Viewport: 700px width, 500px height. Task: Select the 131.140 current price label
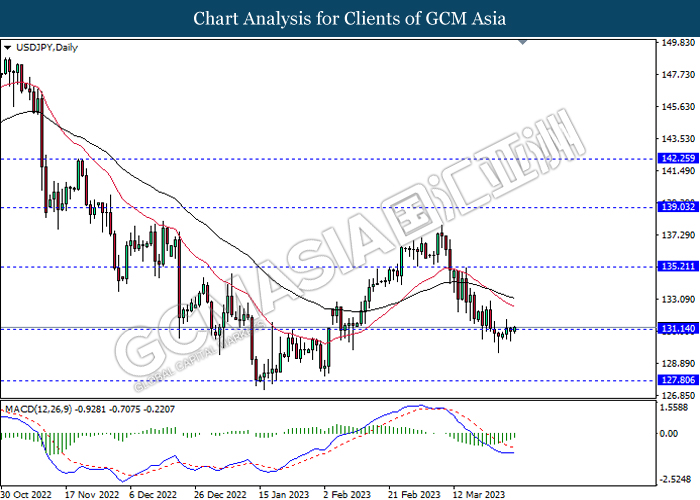(x=678, y=329)
